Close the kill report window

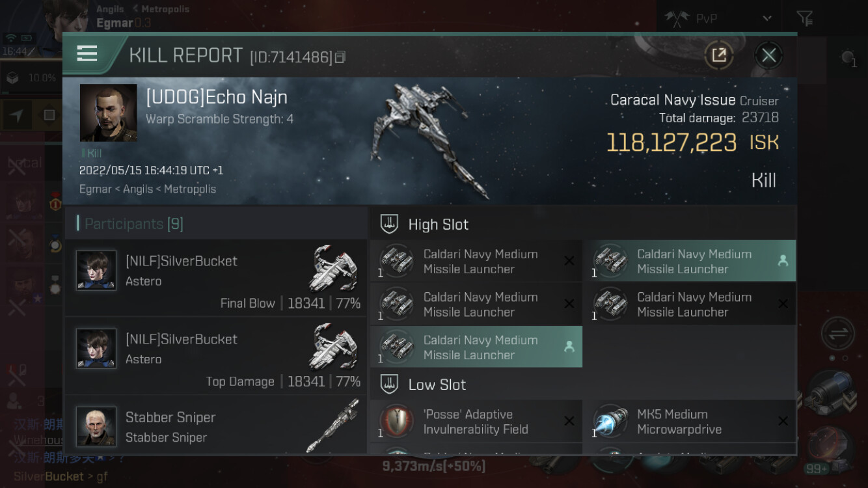tap(768, 55)
